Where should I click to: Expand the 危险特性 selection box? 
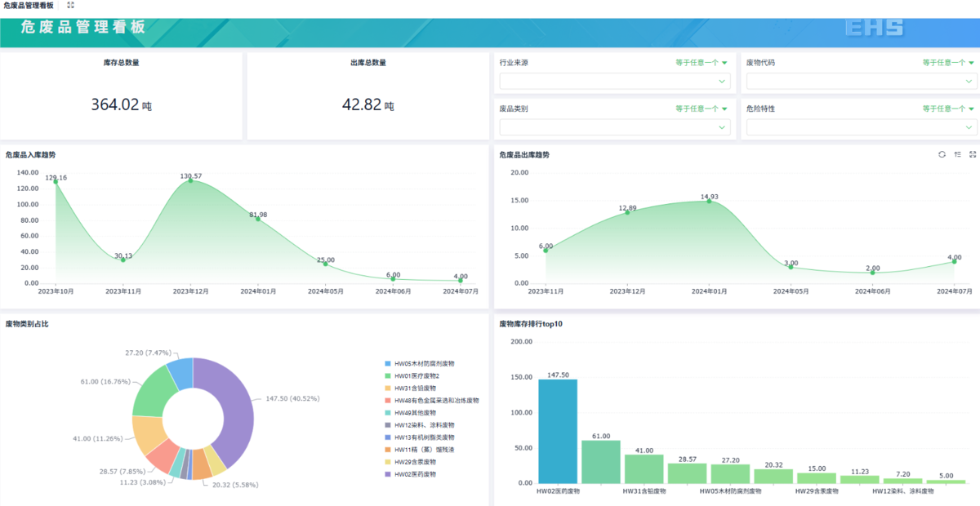click(862, 127)
